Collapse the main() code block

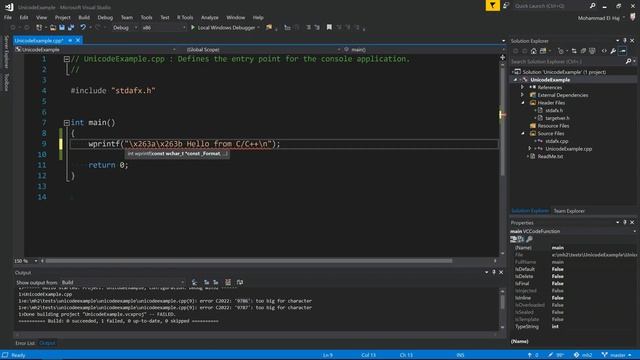pos(67,122)
